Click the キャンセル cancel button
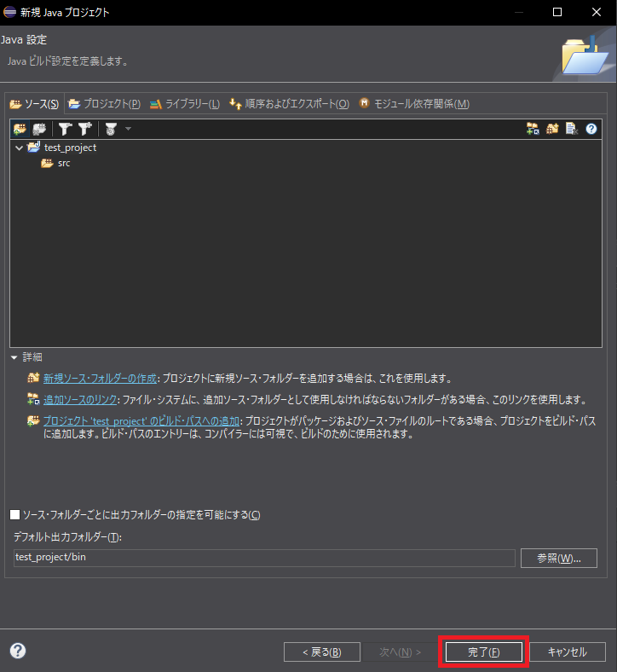 (x=568, y=652)
